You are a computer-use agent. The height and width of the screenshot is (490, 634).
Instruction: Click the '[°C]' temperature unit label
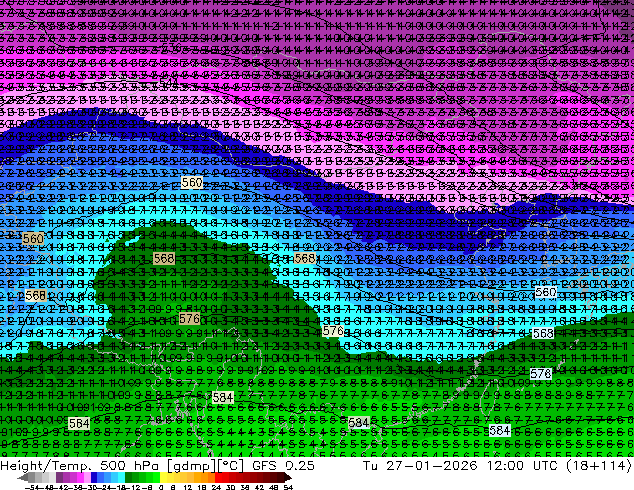(x=230, y=466)
